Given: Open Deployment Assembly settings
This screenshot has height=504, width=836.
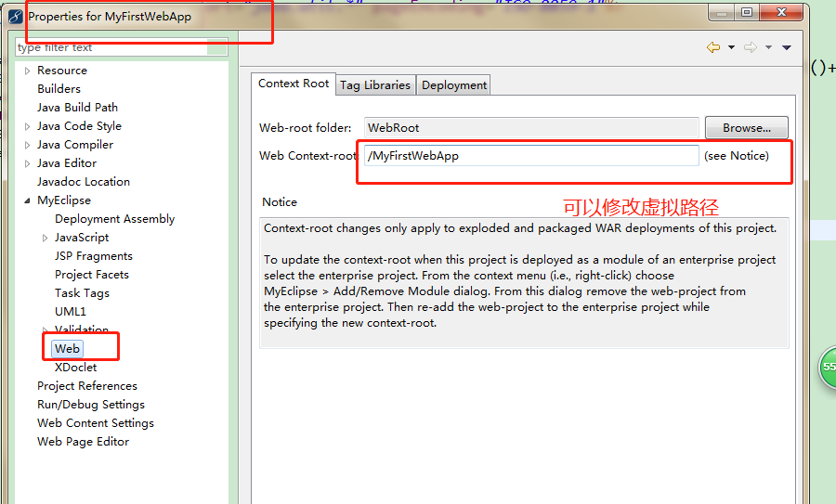Looking at the screenshot, I should point(114,219).
